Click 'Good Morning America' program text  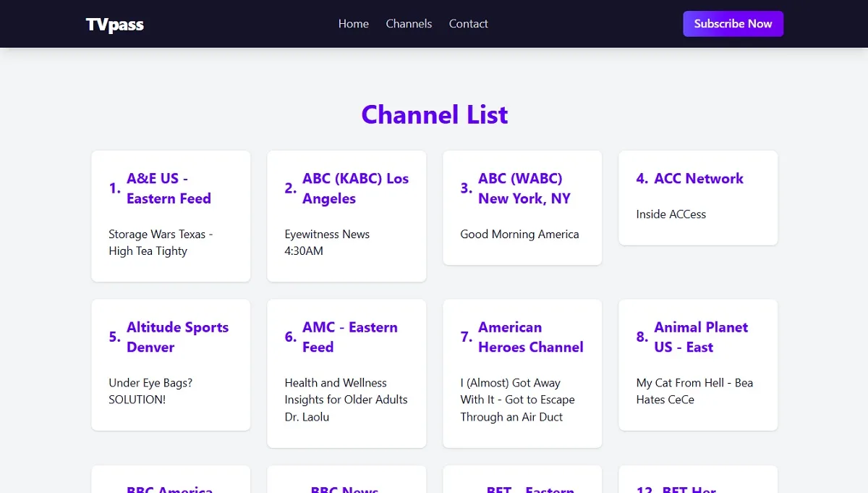pos(519,235)
